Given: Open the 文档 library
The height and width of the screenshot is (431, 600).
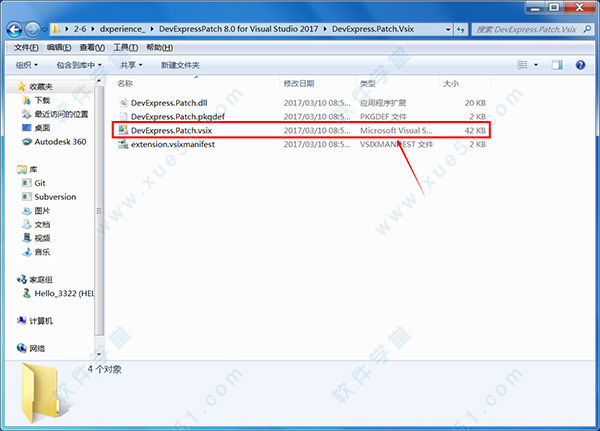Looking at the screenshot, I should click(x=42, y=224).
